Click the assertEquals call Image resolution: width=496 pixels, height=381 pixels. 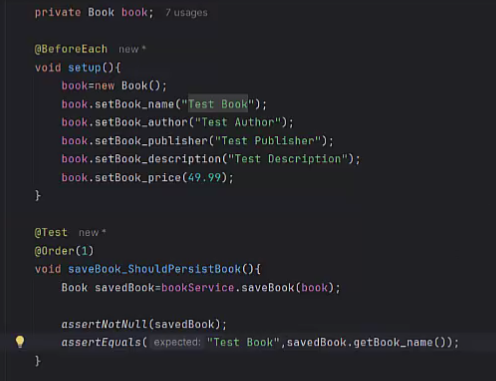(101, 342)
